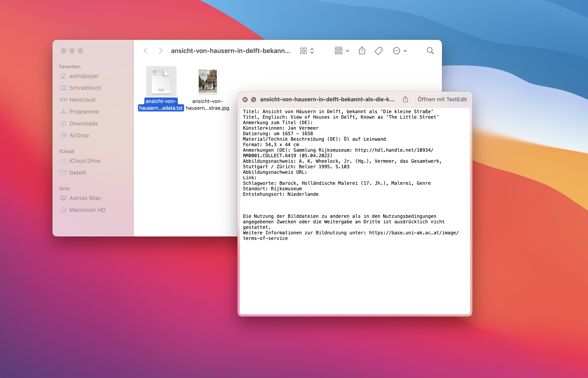The width and height of the screenshot is (588, 378).
Task: Select the ansicht-von-hausern JPG thumbnail
Action: [208, 81]
